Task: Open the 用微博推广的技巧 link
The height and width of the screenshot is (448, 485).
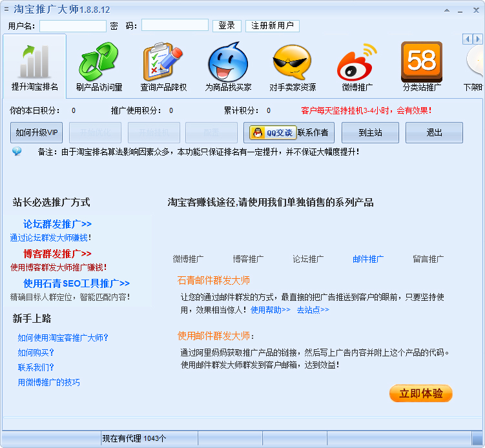Action: pos(48,382)
